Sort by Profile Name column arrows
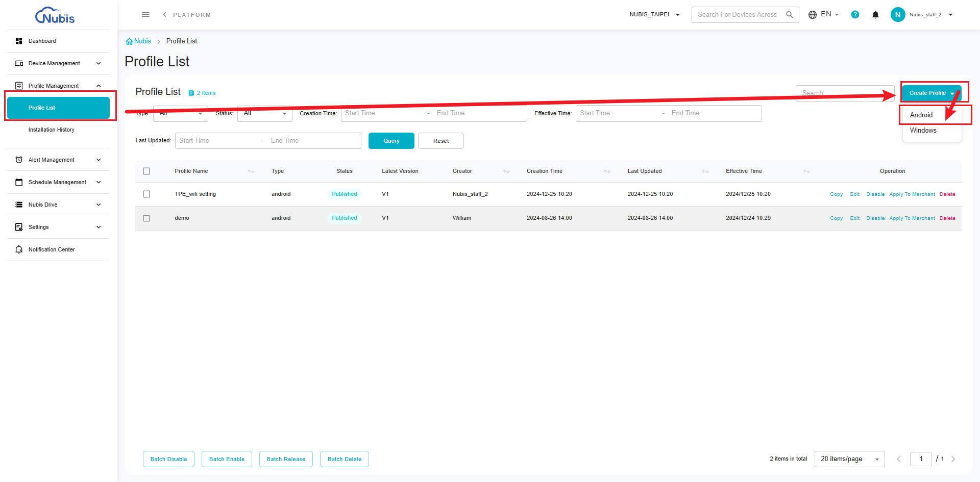Image resolution: width=980 pixels, height=482 pixels. 251,171
